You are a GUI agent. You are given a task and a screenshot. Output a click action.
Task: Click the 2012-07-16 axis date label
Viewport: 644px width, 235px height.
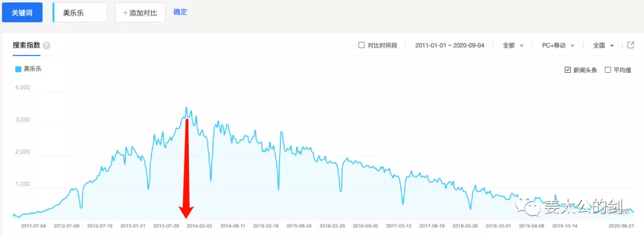click(100, 225)
